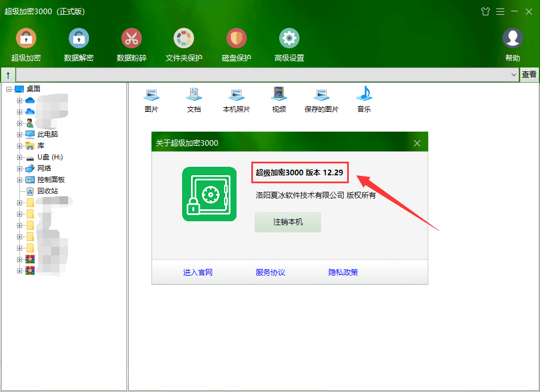540x392 pixels.
Task: Go up one folder level with arrow button
Action: pos(9,75)
